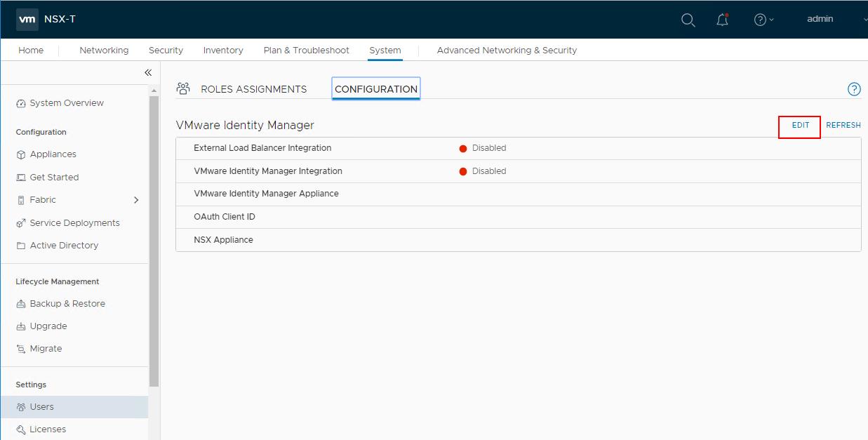
Task: Click the Upgrade icon
Action: [x=21, y=326]
